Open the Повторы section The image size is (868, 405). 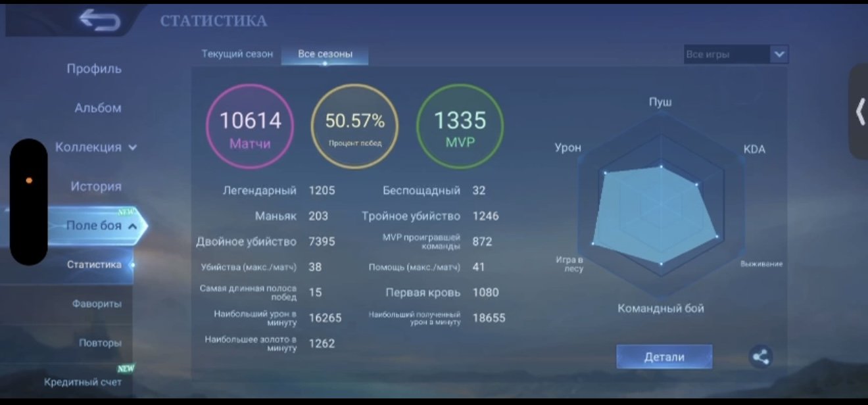point(100,343)
